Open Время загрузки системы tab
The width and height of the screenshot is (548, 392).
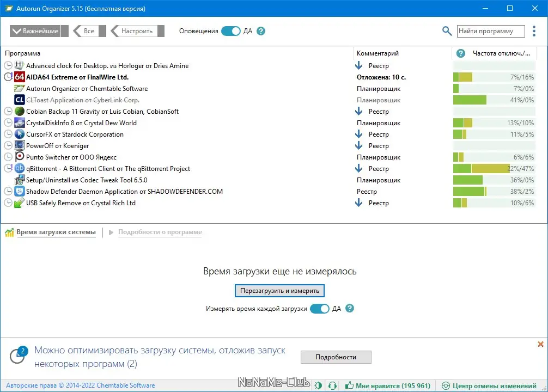tap(56, 232)
